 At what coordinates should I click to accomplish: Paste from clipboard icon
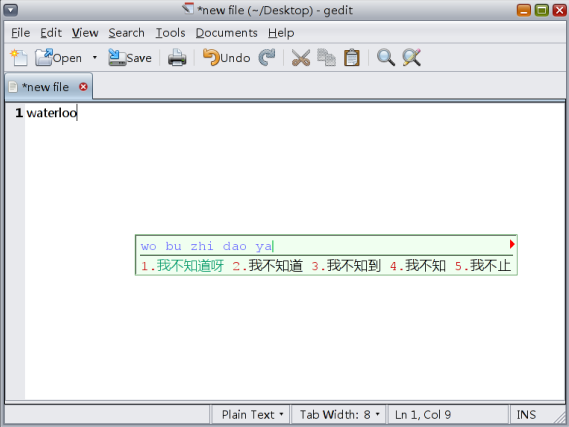pos(351,58)
